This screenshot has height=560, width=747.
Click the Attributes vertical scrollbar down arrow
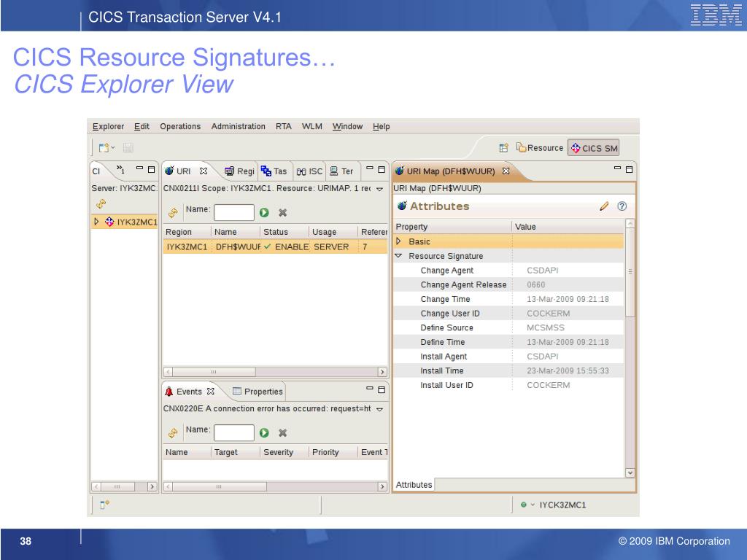pyautogui.click(x=630, y=472)
